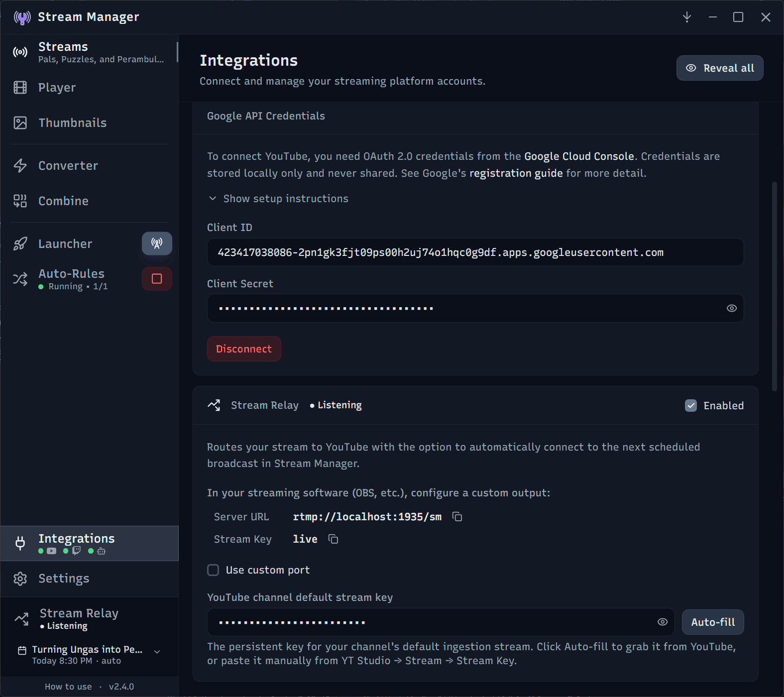
Task: Click the rtmp://localhost:1935/sm server URL text
Action: point(367,517)
